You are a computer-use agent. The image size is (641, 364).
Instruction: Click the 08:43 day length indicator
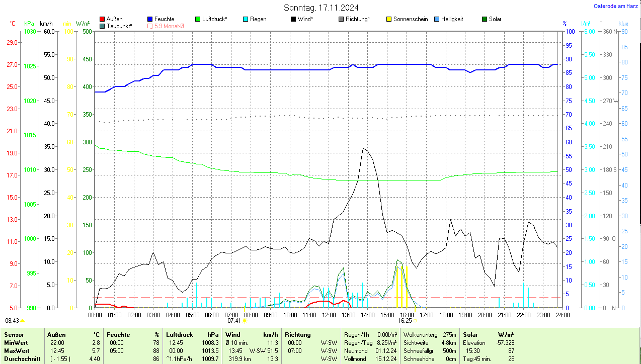pyautogui.click(x=13, y=320)
